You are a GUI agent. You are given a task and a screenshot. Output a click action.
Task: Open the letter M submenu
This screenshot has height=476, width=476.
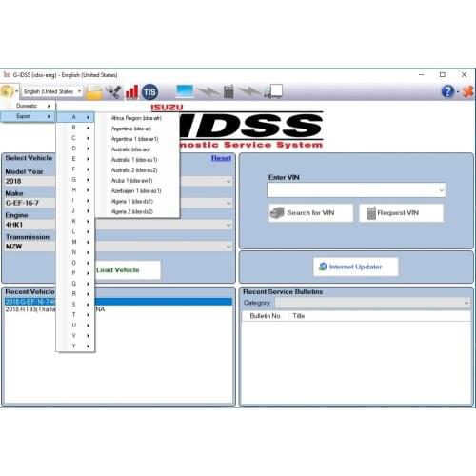(x=75, y=242)
